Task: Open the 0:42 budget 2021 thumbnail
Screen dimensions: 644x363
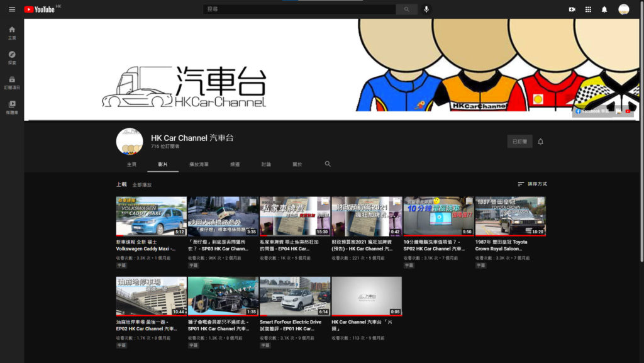Action: (367, 216)
